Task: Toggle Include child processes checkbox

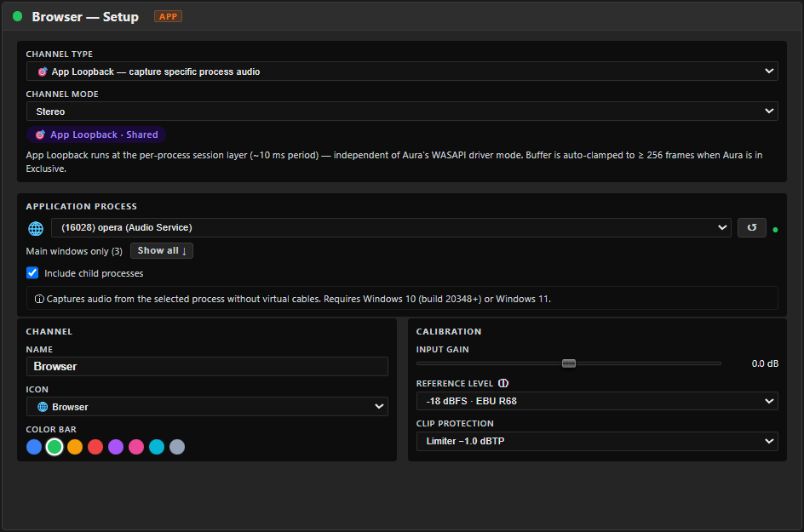Action: click(32, 272)
